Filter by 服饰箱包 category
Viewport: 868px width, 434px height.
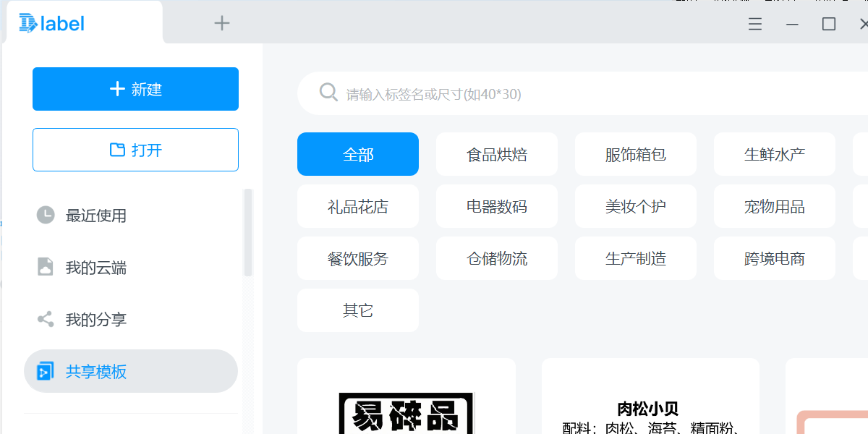pos(636,154)
